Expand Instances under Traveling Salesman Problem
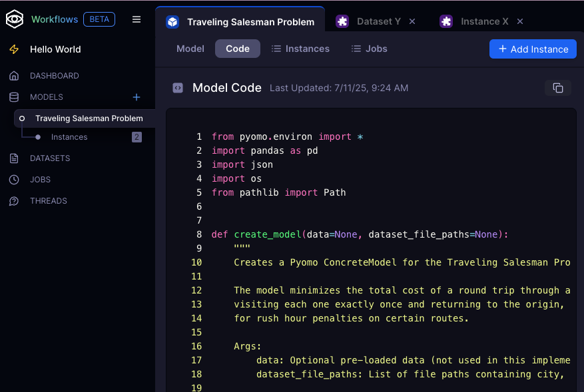584x392 pixels. (69, 137)
